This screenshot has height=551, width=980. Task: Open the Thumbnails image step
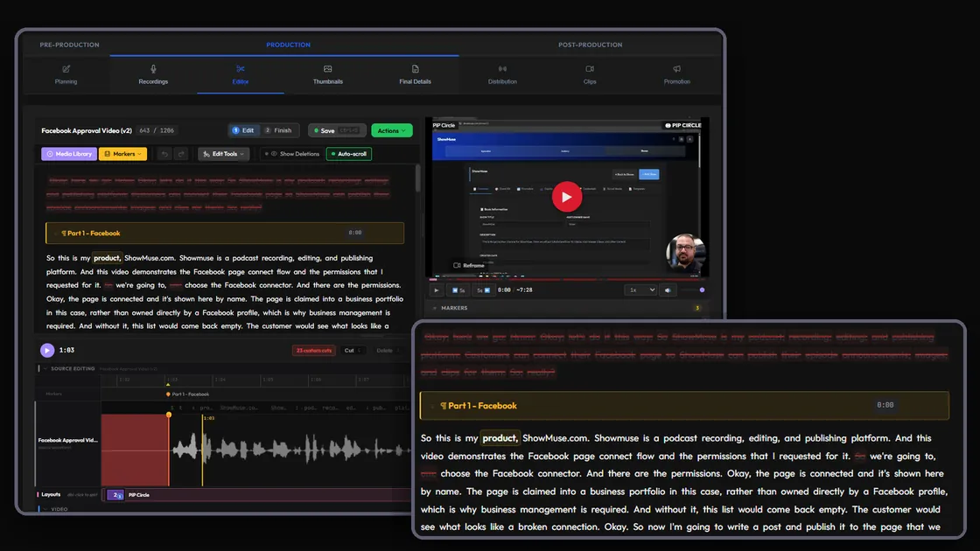[327, 73]
